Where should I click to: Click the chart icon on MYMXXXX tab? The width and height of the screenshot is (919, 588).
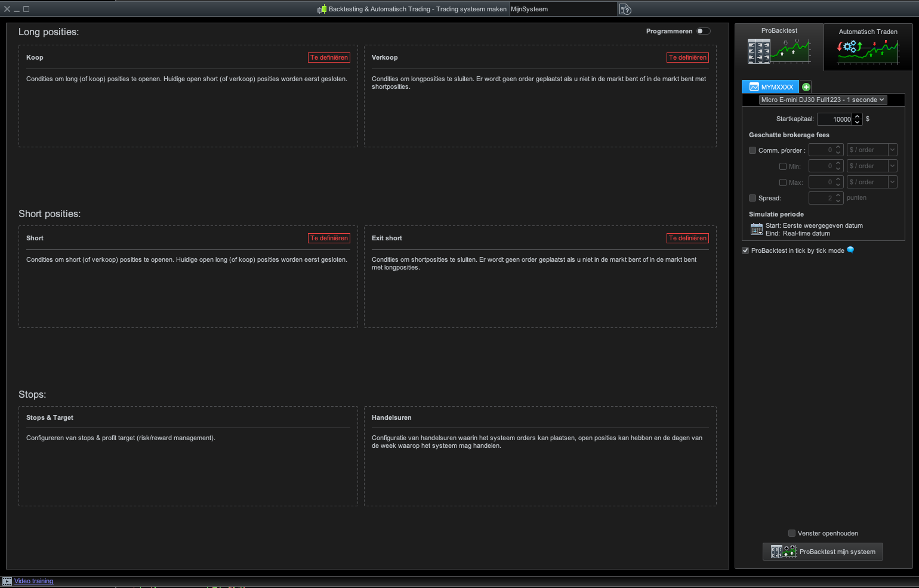(x=754, y=87)
